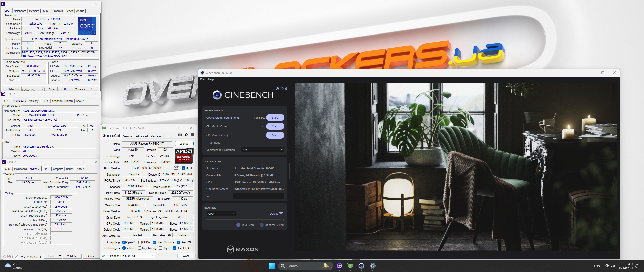Toggle the OpenGL 4.6 checkbox
This screenshot has height=272, width=644.
(x=174, y=248)
